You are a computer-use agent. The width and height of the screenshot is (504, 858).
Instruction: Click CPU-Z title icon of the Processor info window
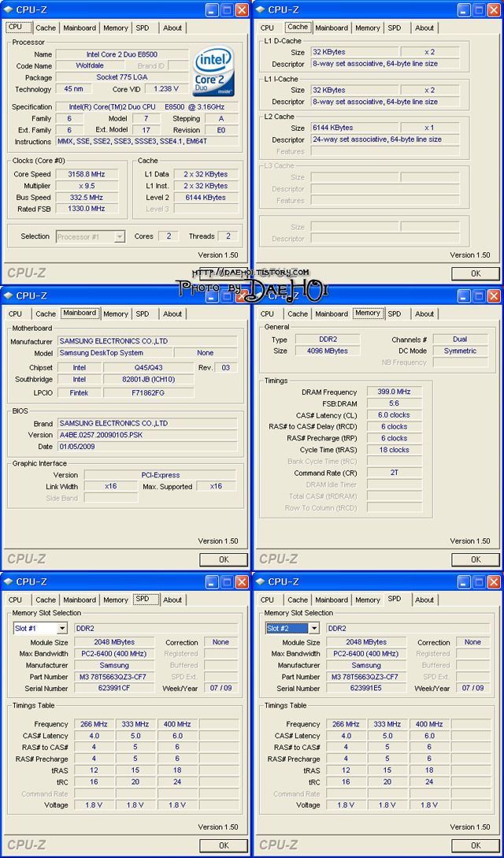tap(8, 9)
